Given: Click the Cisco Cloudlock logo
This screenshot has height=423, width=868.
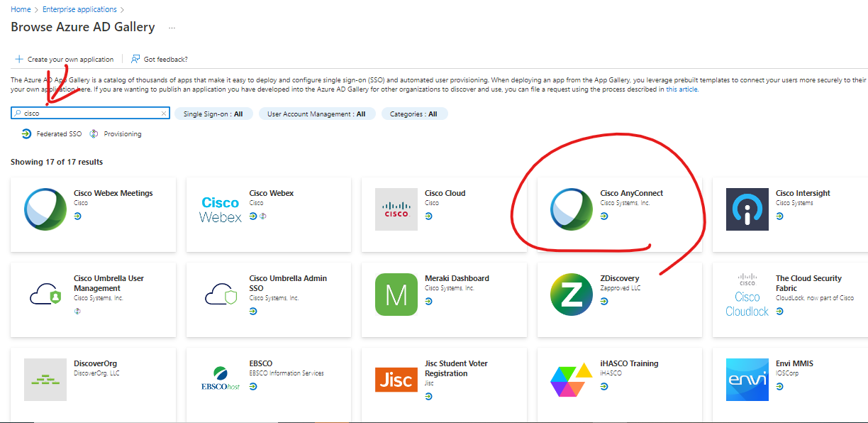Looking at the screenshot, I should pyautogui.click(x=747, y=295).
